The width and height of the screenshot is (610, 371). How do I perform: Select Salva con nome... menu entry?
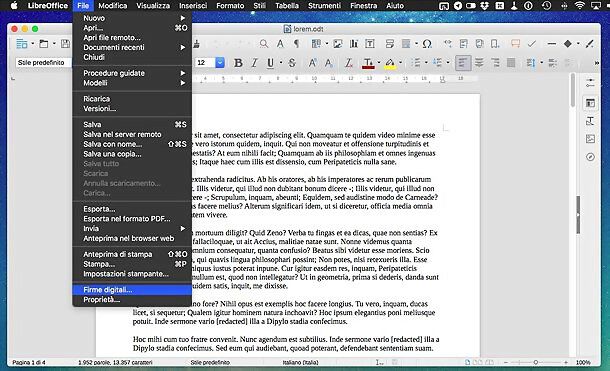tap(132, 144)
